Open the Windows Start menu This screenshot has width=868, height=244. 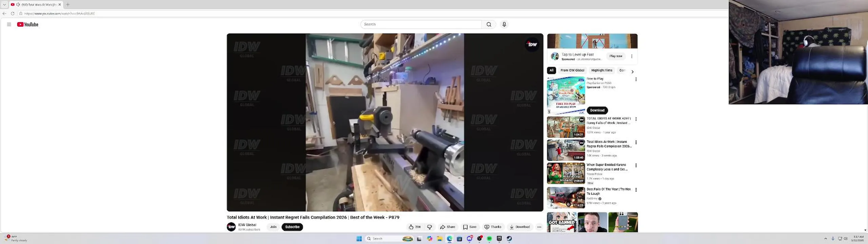(359, 239)
